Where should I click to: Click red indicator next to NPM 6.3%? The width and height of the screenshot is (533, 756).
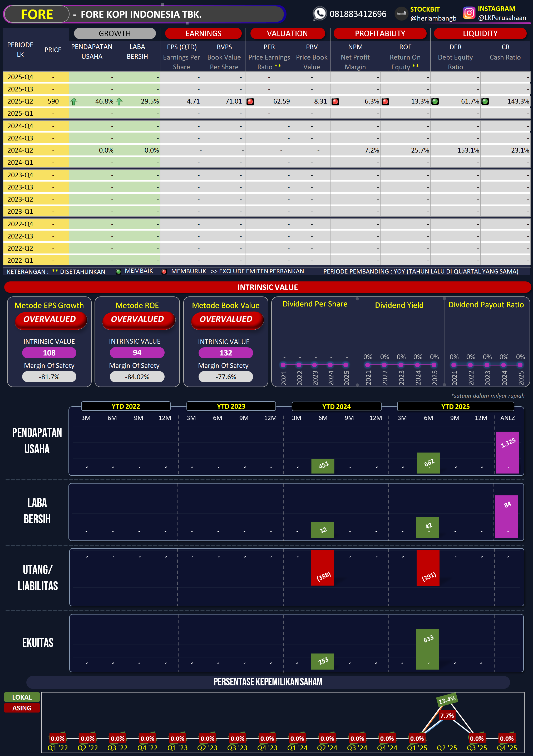click(x=335, y=101)
